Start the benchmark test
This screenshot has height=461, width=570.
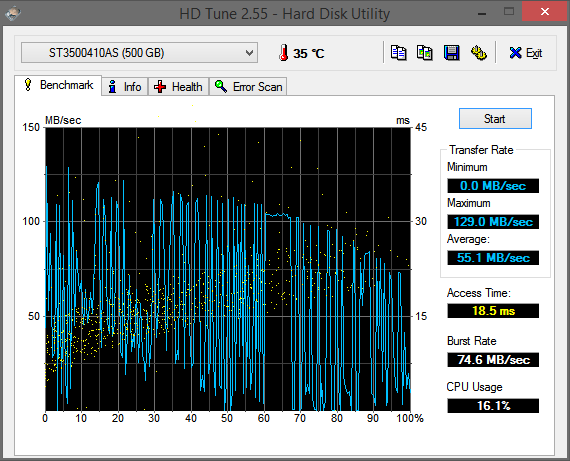coord(495,119)
